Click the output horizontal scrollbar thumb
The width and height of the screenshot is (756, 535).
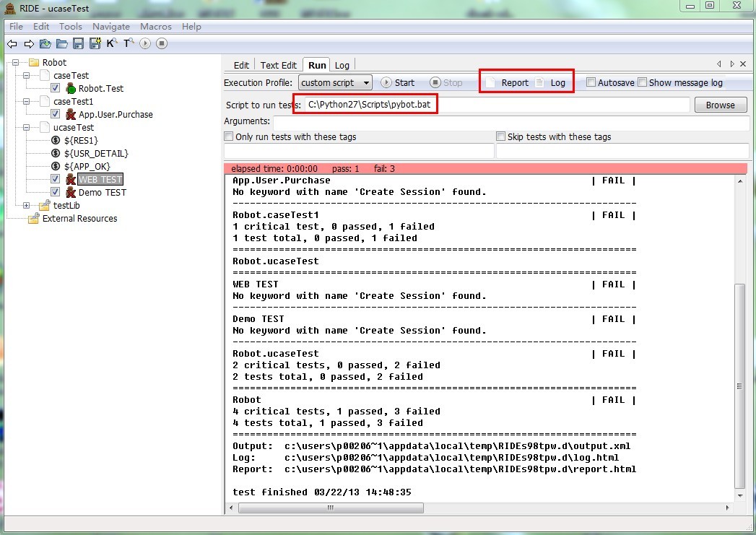click(x=331, y=508)
